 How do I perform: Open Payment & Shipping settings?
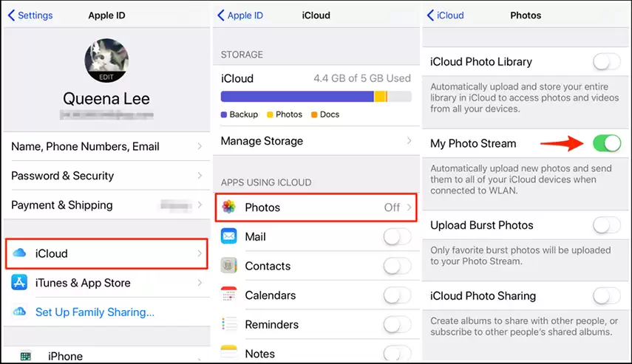pyautogui.click(x=106, y=205)
